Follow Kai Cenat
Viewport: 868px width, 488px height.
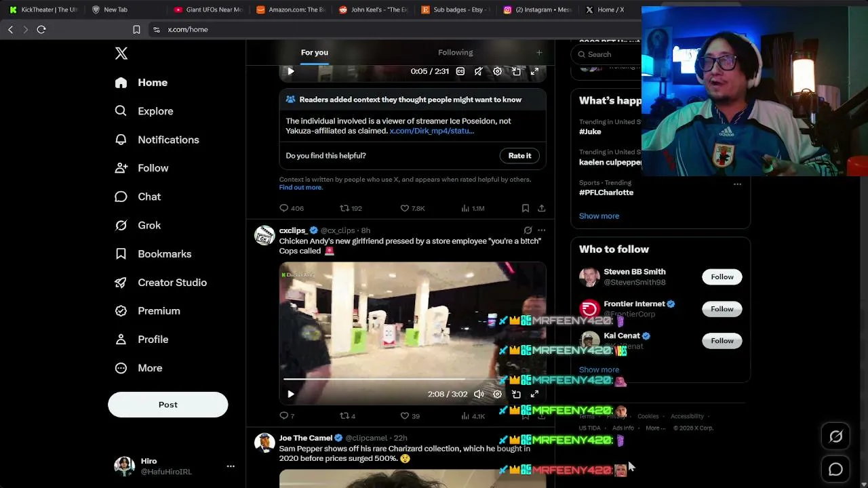click(722, 341)
